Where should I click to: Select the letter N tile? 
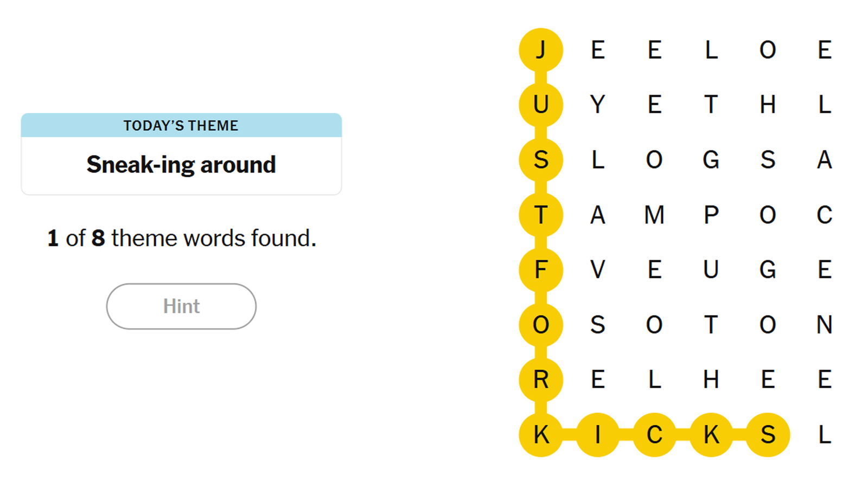pyautogui.click(x=824, y=325)
